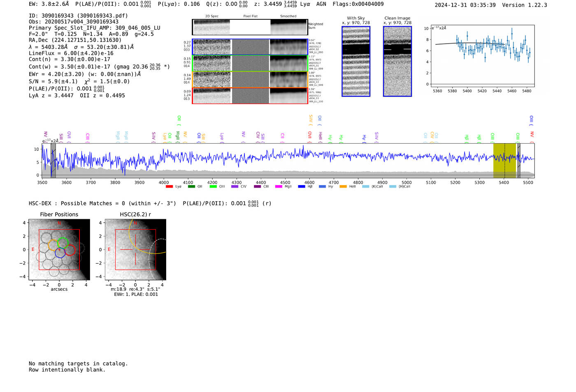
Task: Open the With Sky CCD image
Action: [x=356, y=61]
